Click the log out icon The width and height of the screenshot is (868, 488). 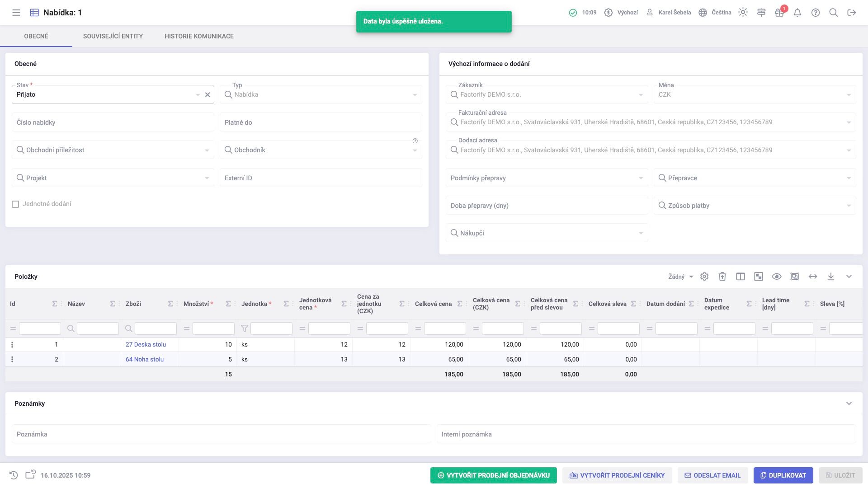[x=852, y=13]
